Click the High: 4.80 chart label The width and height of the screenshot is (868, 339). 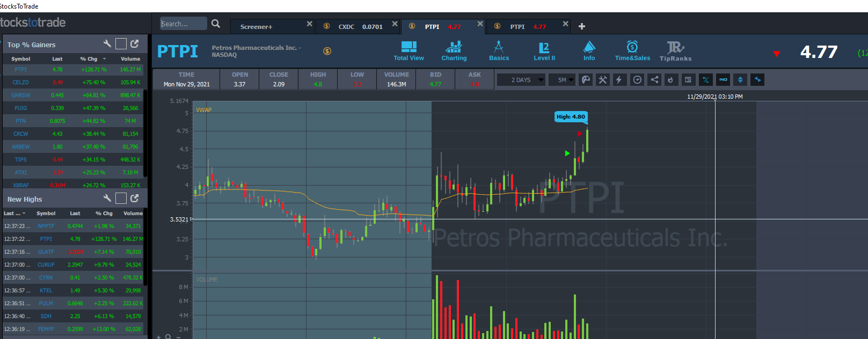pyautogui.click(x=571, y=117)
